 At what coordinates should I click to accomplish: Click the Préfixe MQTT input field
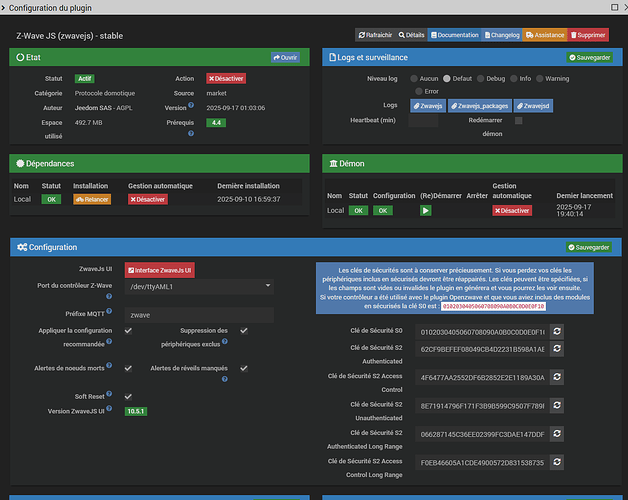(x=198, y=314)
